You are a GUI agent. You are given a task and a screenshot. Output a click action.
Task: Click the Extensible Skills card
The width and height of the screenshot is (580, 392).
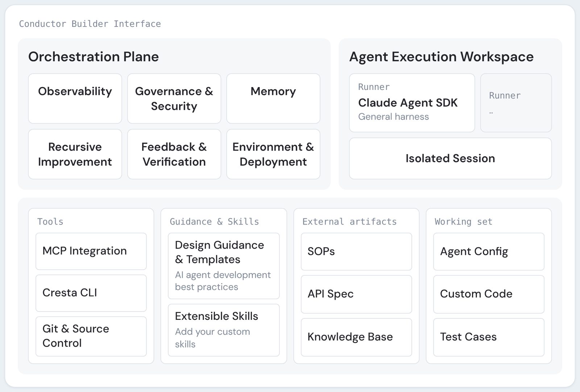tap(224, 330)
